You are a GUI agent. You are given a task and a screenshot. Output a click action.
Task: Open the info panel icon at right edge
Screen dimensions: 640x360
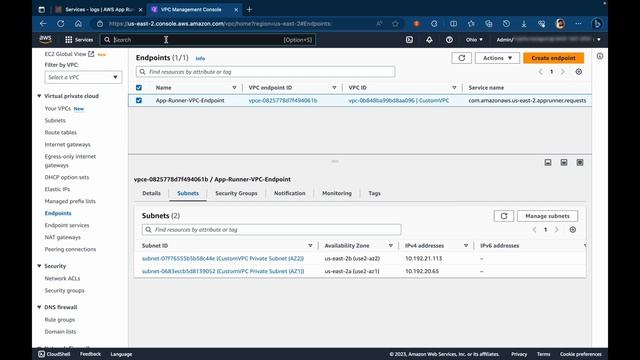point(600,56)
